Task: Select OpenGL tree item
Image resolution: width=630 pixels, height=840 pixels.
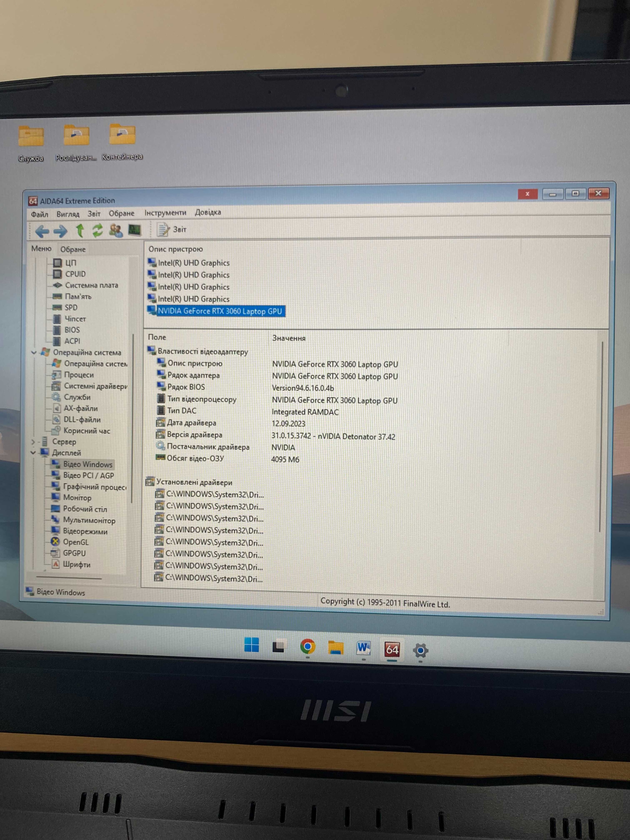Action: (70, 542)
